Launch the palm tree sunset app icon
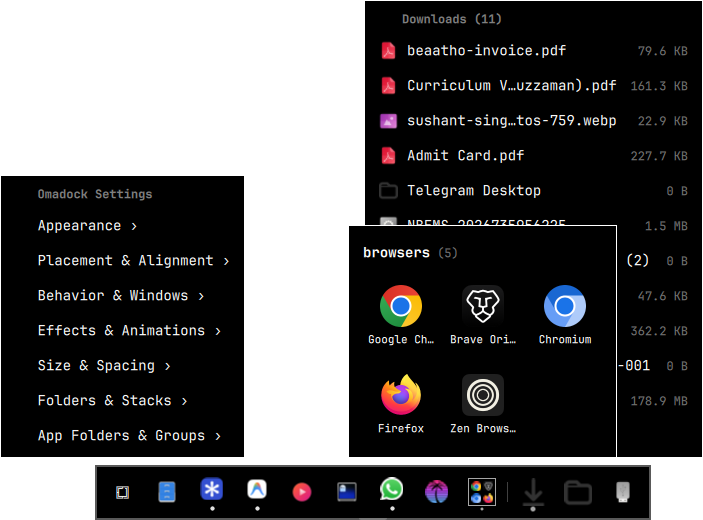Screen dimensions: 703x520 pyautogui.click(x=436, y=492)
